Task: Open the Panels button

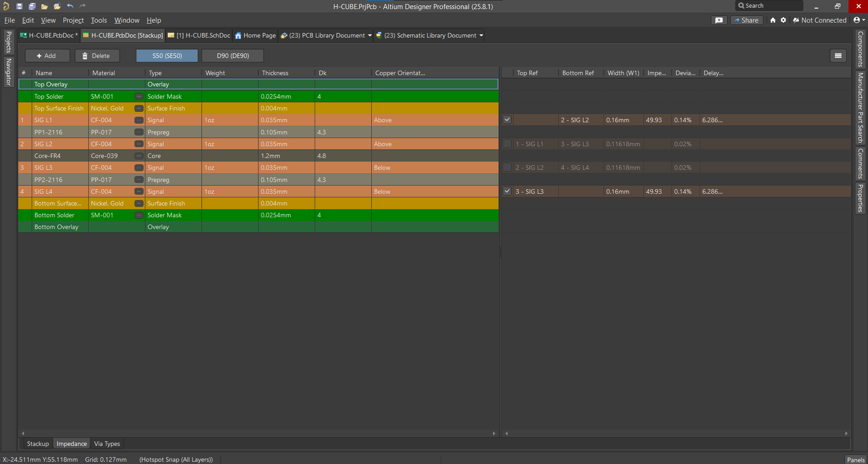Action: tap(855, 459)
